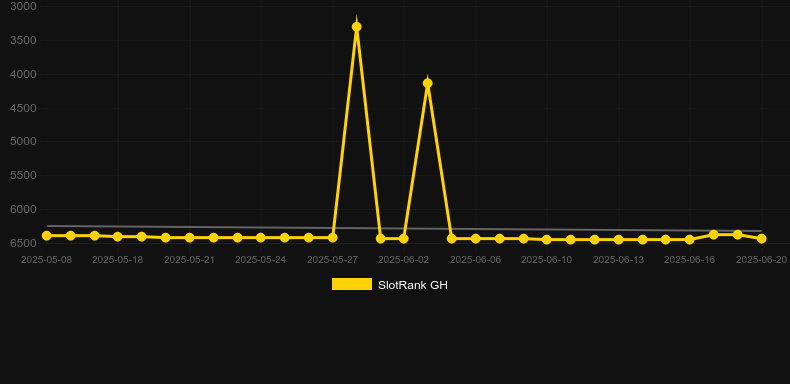The height and width of the screenshot is (384, 790).
Task: Click the yellow SlotRank GH legend swatch
Action: click(352, 284)
